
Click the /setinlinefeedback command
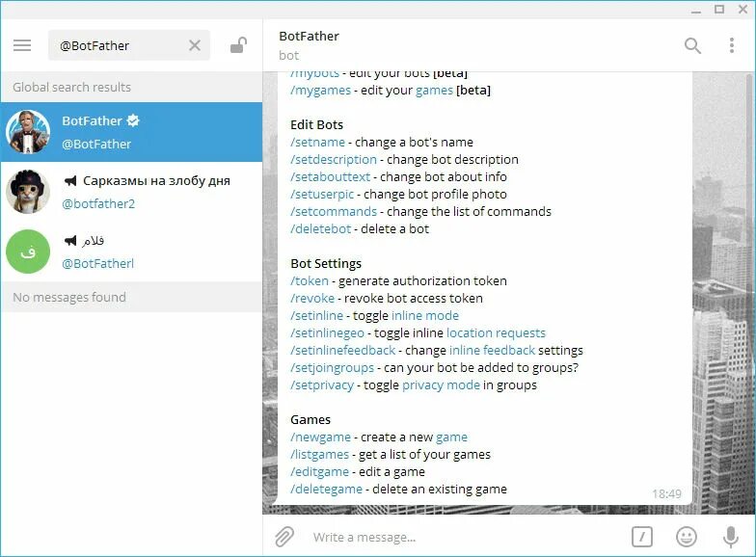343,351
